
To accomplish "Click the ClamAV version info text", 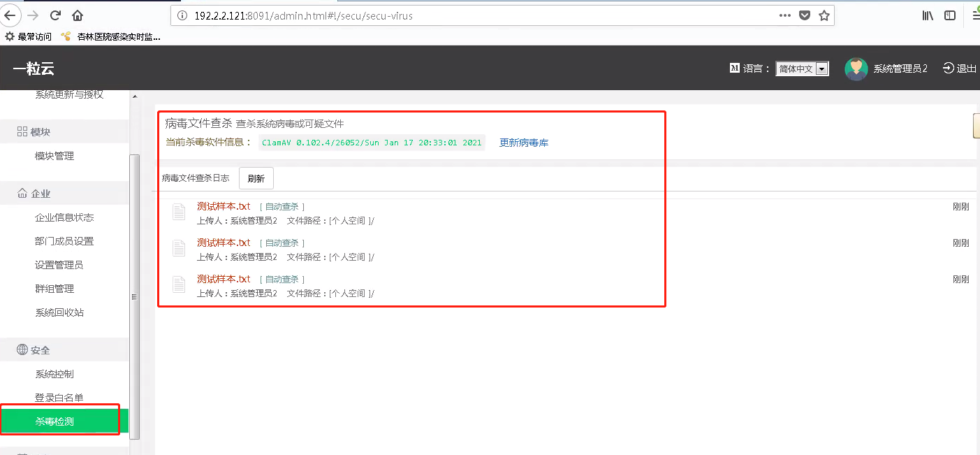I will 372,143.
